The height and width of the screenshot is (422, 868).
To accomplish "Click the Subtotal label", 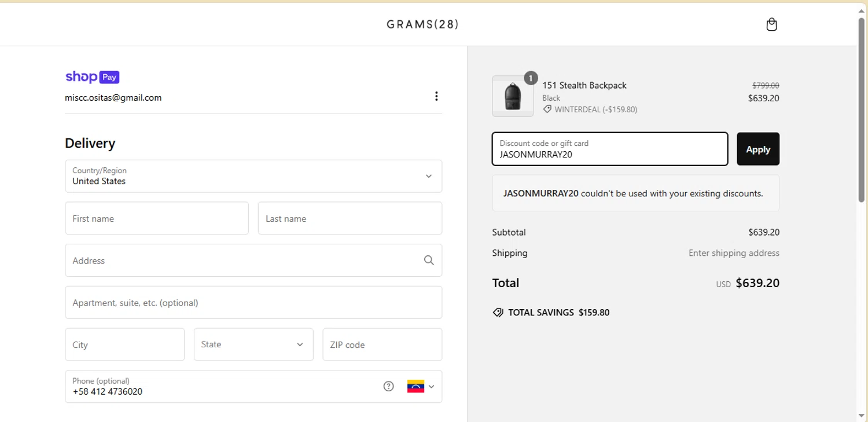I will (x=509, y=232).
